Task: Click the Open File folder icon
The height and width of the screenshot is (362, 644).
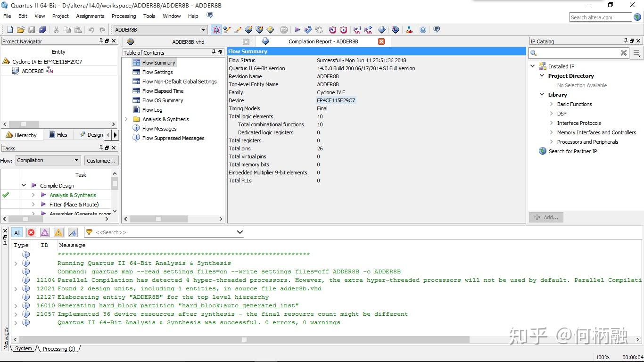Action: [21, 30]
